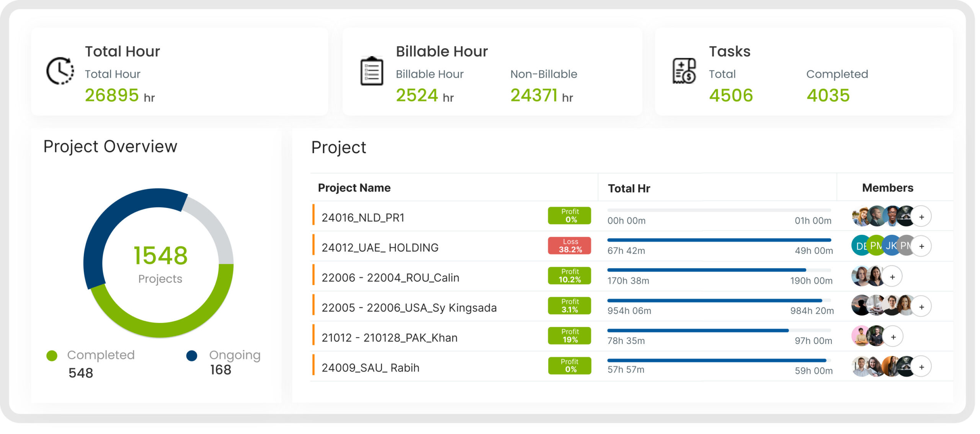The image size is (980, 434).
Task: Click the 21012 - 210128_PAK_Khan hours progress bar
Action: coord(719,330)
